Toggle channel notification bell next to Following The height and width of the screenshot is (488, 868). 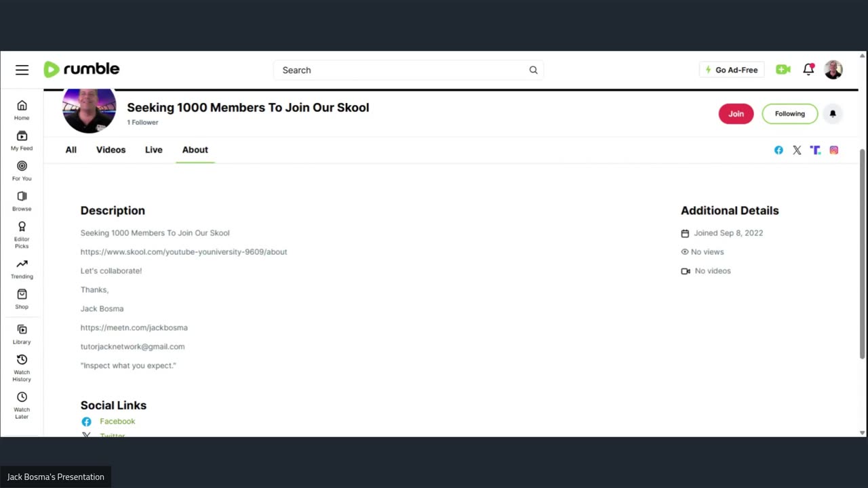[x=833, y=114]
